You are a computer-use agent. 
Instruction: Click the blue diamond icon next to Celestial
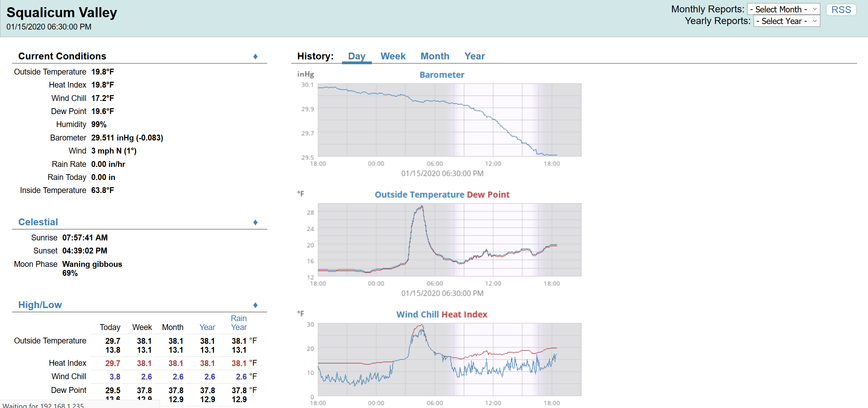255,222
